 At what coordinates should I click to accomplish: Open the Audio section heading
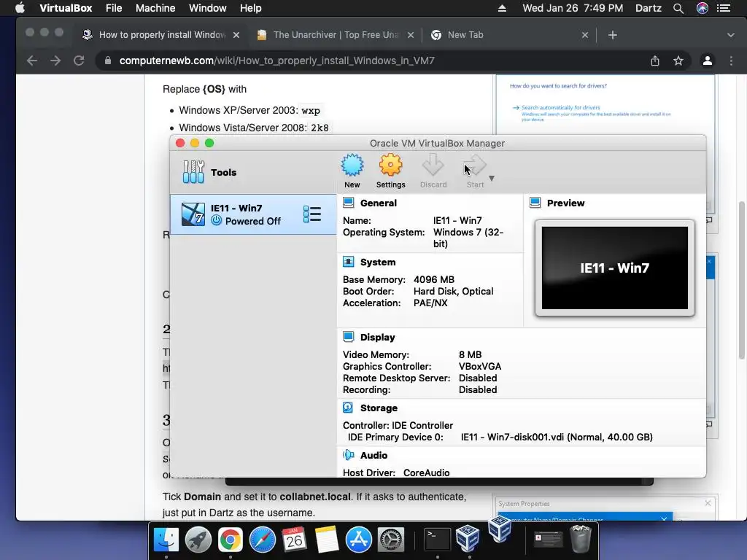[x=373, y=455]
